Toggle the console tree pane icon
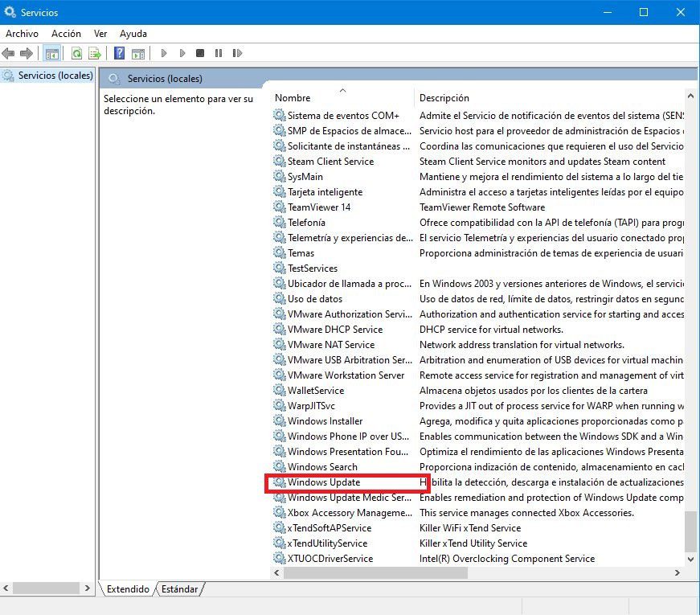Screen dimensions: 700x615 [51, 54]
